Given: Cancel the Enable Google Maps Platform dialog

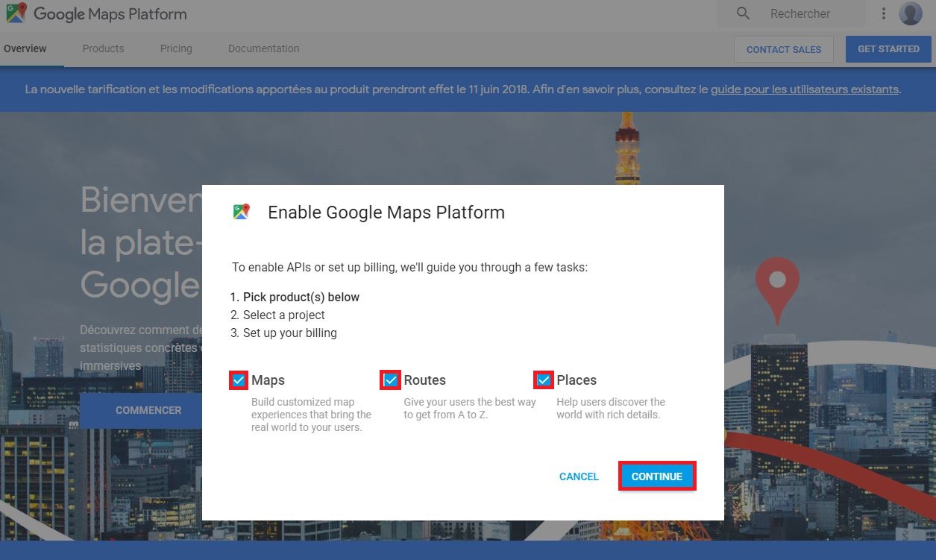Looking at the screenshot, I should click(579, 476).
